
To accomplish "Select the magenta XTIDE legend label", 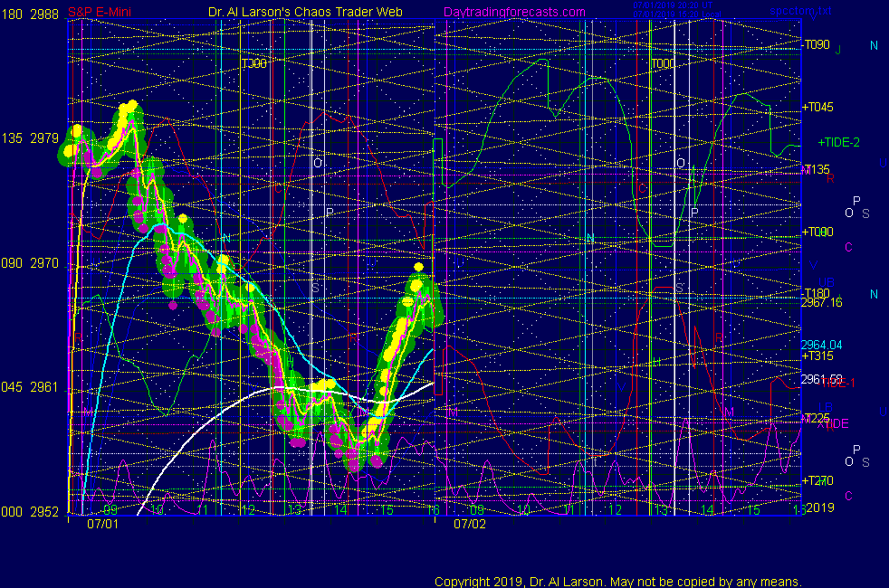I will click(x=833, y=424).
